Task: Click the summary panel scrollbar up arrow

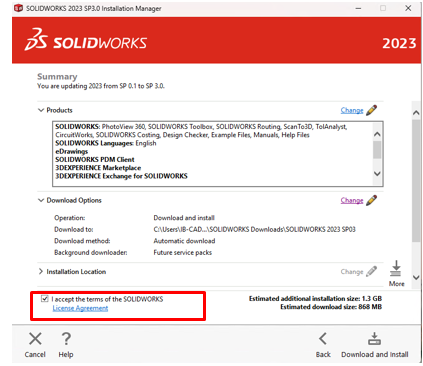Action: [416, 113]
